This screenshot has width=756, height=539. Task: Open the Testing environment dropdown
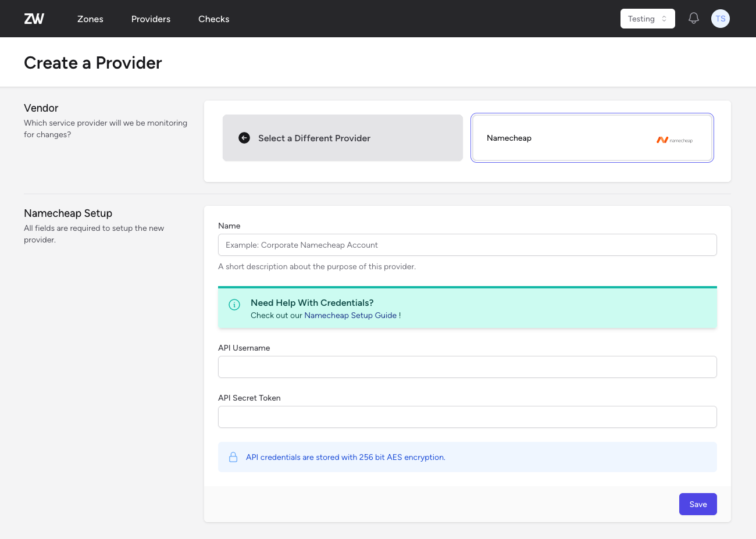click(647, 18)
